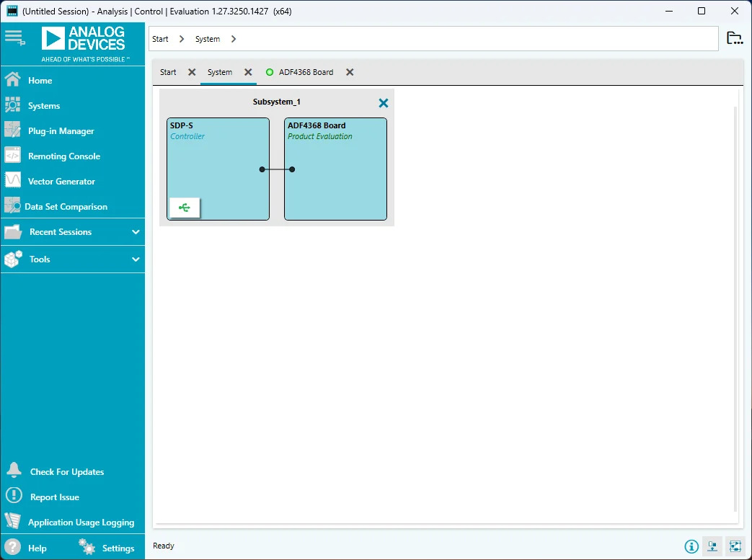Expand the Tools section chevron
Image resolution: width=752 pixels, height=560 pixels.
point(136,259)
